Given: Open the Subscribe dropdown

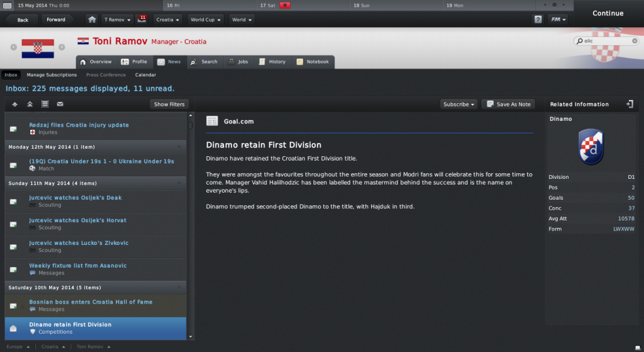Looking at the screenshot, I should pos(458,104).
